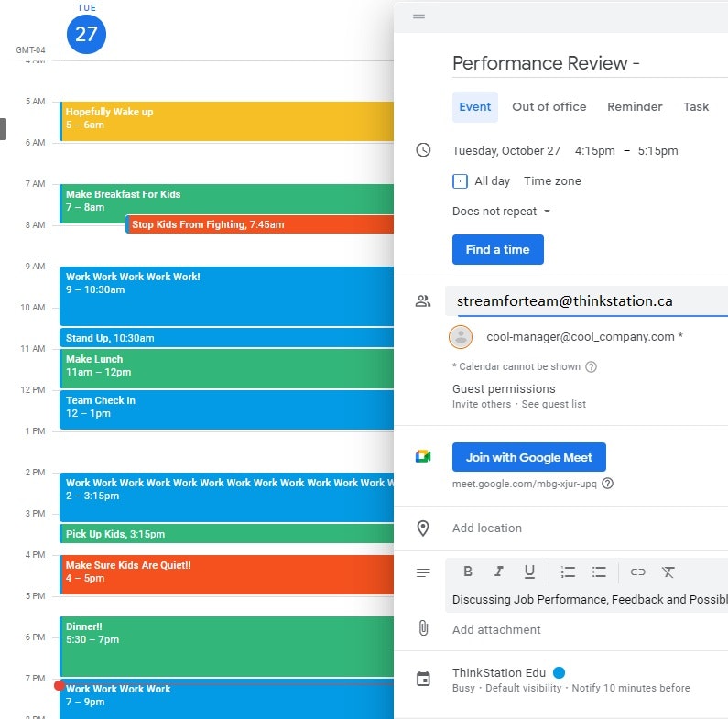728x719 pixels.
Task: Click the paperclip attachment icon
Action: 423,628
